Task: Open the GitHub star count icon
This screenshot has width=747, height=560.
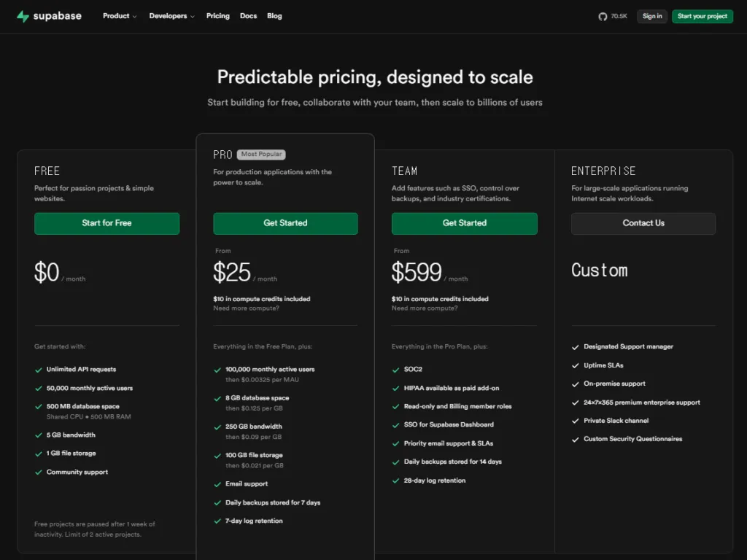Action: click(603, 16)
